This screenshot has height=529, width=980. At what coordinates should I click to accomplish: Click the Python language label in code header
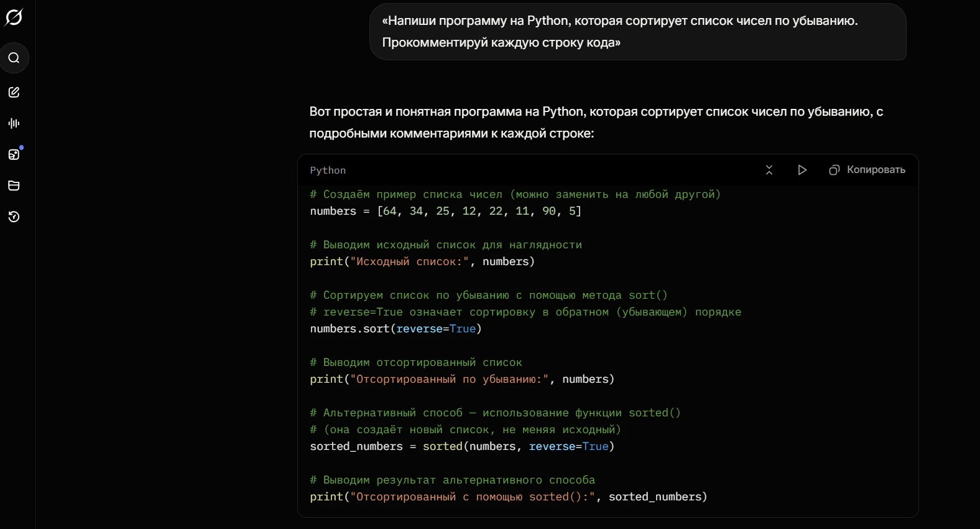328,171
